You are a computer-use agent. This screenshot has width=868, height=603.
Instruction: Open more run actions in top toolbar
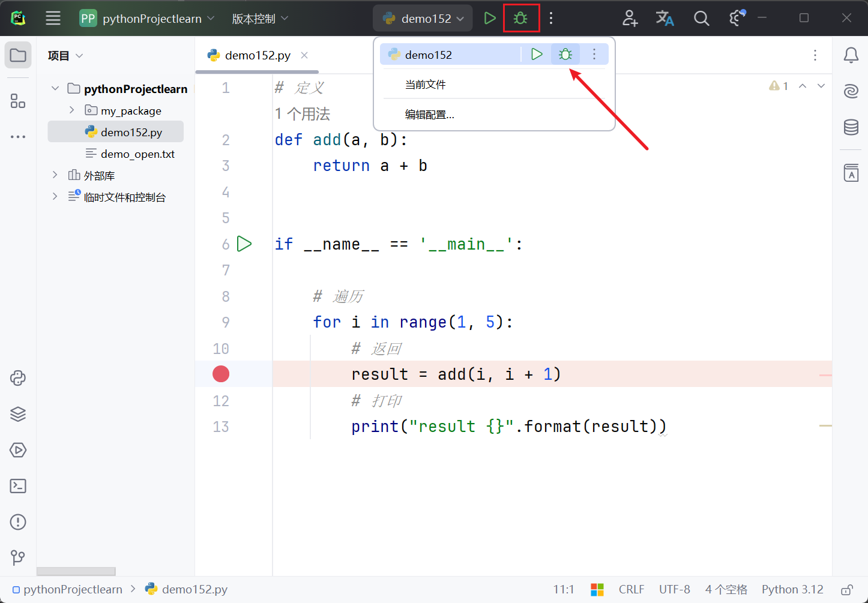tap(551, 18)
